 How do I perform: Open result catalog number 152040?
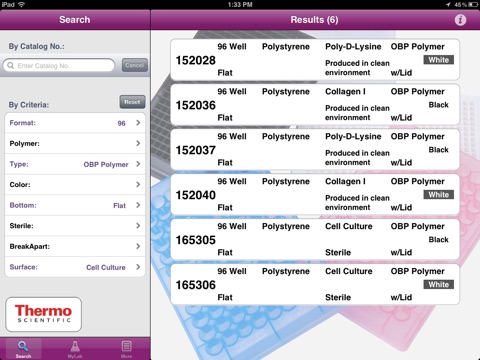pos(196,195)
